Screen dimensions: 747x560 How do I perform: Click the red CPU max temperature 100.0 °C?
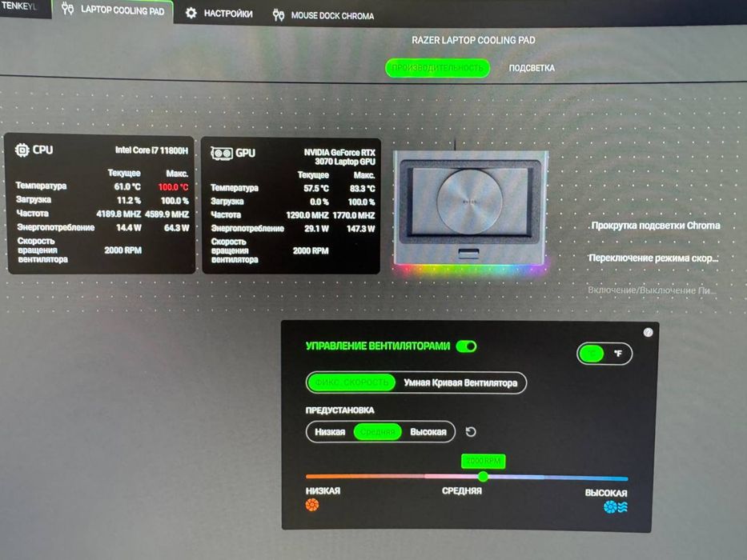click(x=174, y=187)
